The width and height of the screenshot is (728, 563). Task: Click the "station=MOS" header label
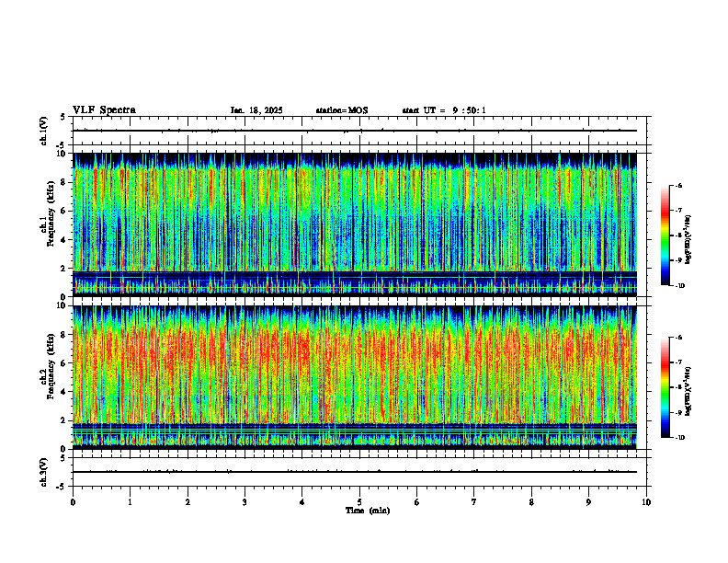342,110
